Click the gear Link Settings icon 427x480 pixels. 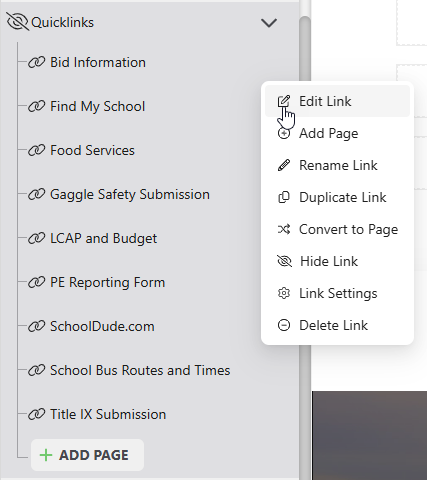pyautogui.click(x=284, y=293)
